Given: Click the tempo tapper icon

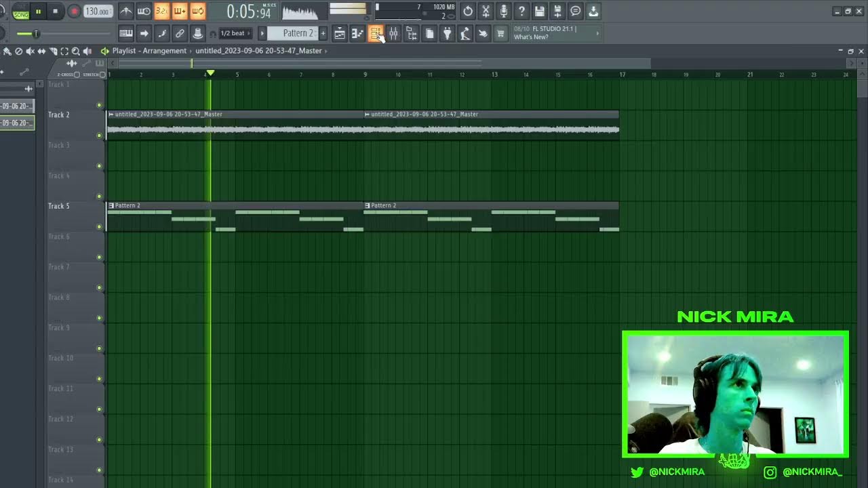Looking at the screenshot, I should tap(465, 33).
